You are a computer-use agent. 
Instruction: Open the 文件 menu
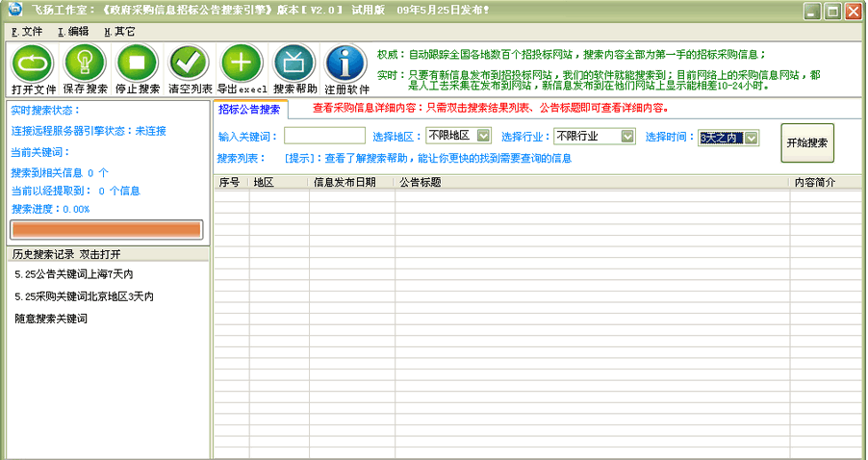click(x=27, y=32)
